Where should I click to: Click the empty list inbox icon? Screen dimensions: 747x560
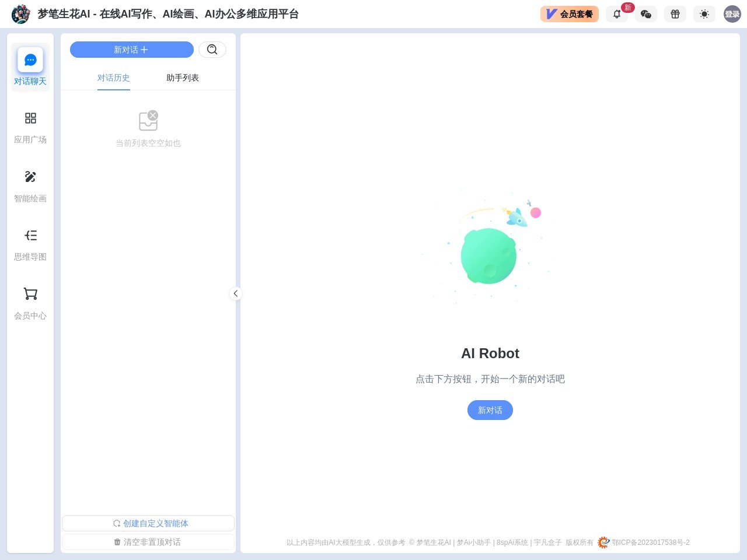pos(148,121)
